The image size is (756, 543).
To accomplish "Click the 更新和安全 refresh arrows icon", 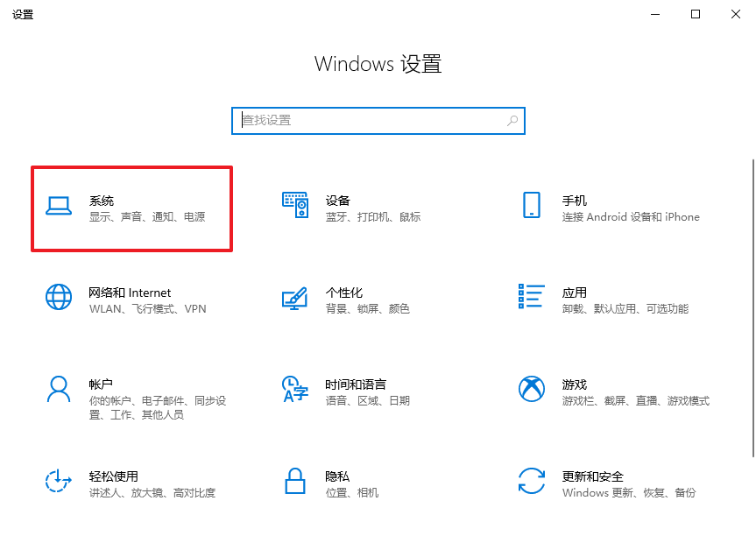I will (531, 481).
